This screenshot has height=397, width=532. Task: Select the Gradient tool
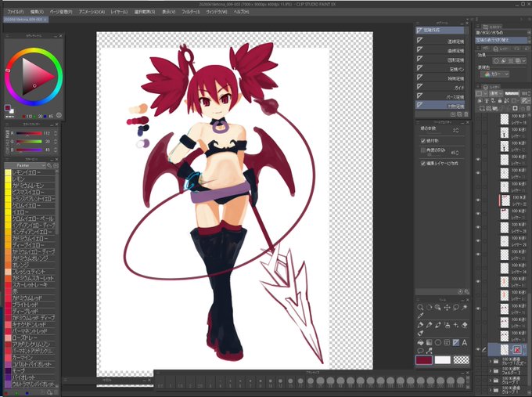[x=430, y=343]
